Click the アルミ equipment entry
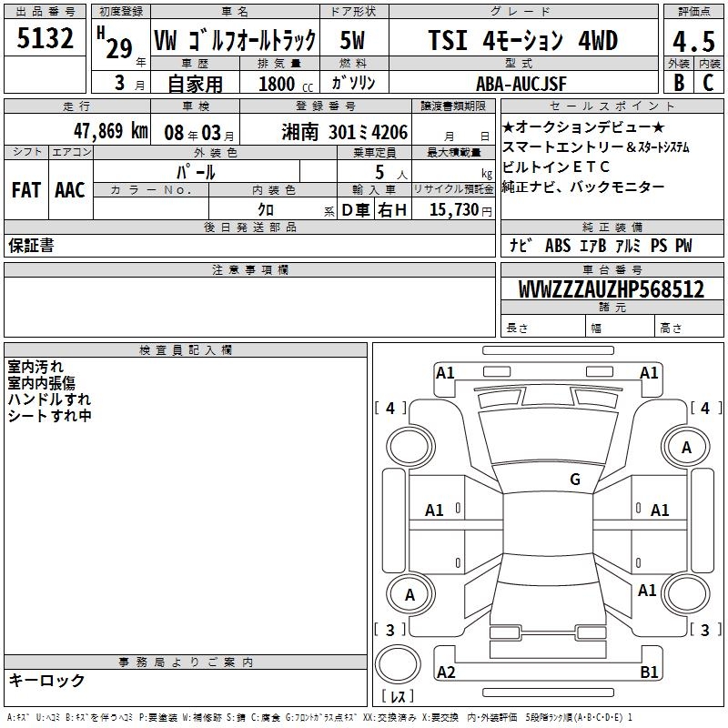The image size is (728, 728). tap(628, 245)
